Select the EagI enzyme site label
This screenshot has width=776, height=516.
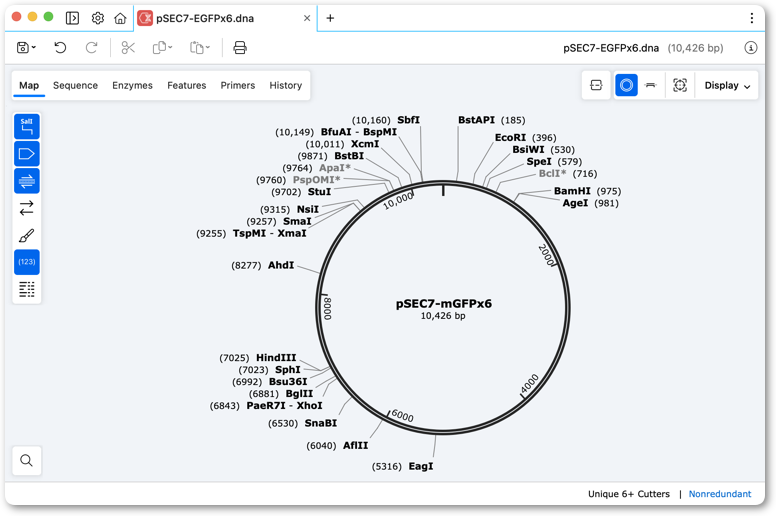pos(421,466)
